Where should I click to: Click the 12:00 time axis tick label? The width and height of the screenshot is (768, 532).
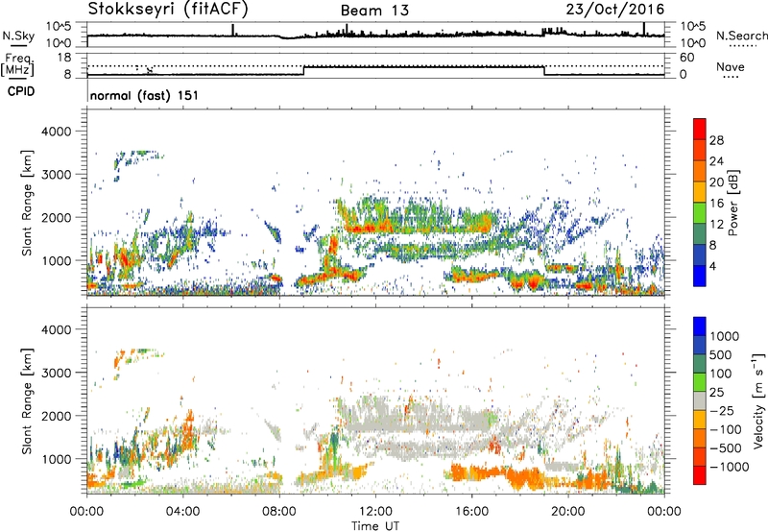[x=375, y=512]
